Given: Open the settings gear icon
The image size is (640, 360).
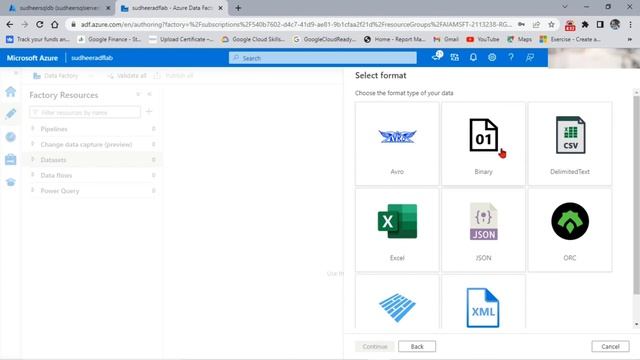Looking at the screenshot, I should point(492,58).
